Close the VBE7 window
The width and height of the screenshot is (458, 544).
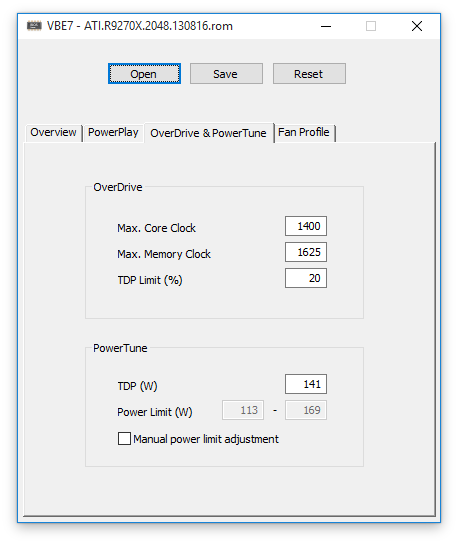coord(417,26)
